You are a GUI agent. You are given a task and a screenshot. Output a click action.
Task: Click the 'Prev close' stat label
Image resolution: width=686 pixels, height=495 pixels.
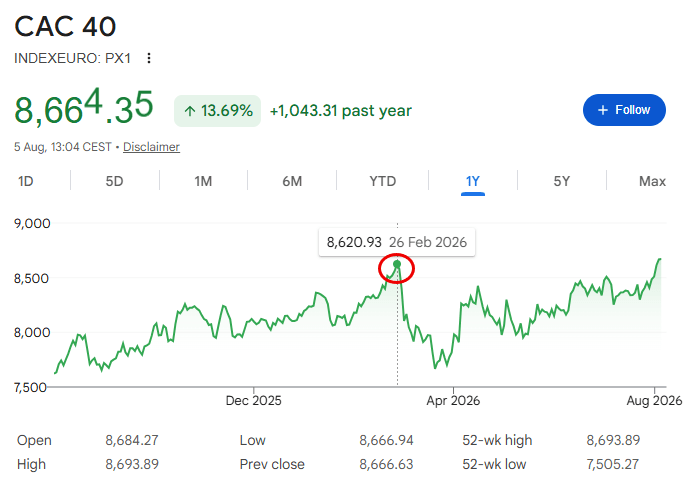click(272, 464)
